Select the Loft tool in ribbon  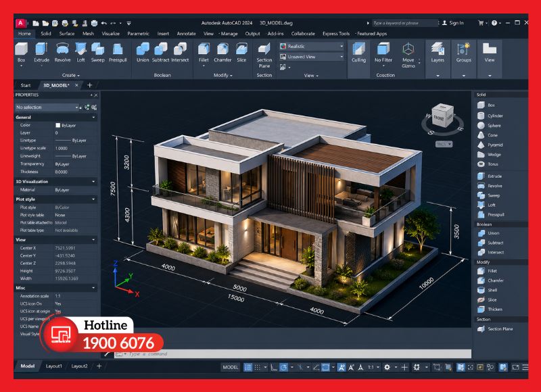point(80,53)
